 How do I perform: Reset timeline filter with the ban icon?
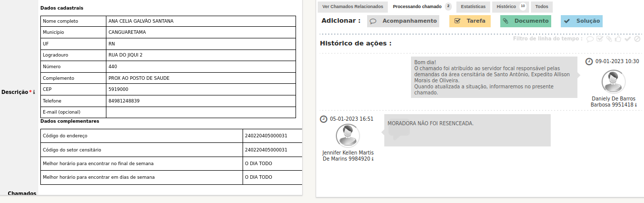click(x=637, y=39)
